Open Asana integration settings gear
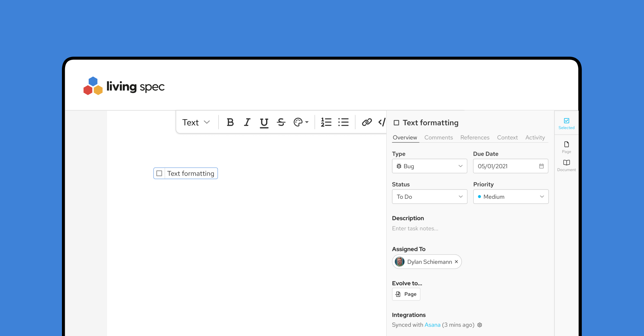This screenshot has width=644, height=336. pyautogui.click(x=480, y=325)
